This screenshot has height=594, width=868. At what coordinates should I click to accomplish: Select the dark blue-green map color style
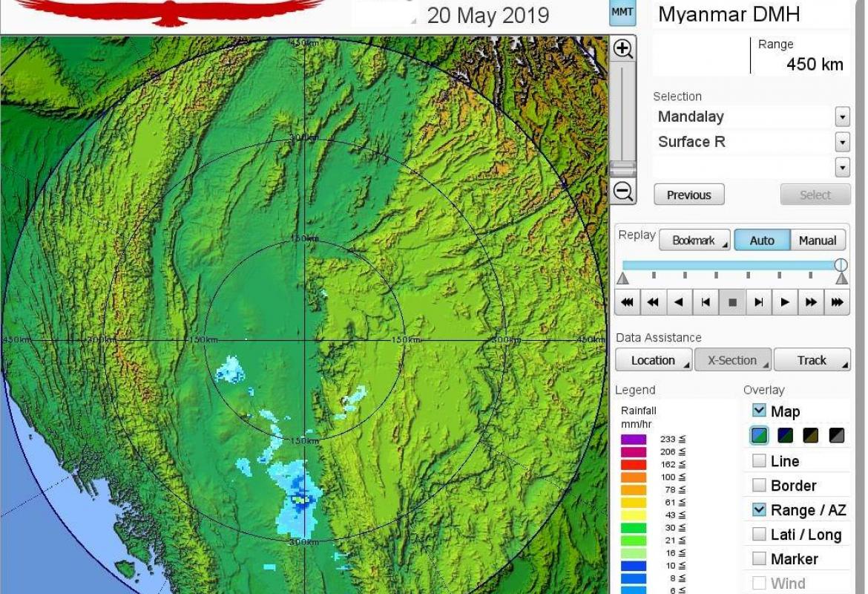pyautogui.click(x=786, y=436)
